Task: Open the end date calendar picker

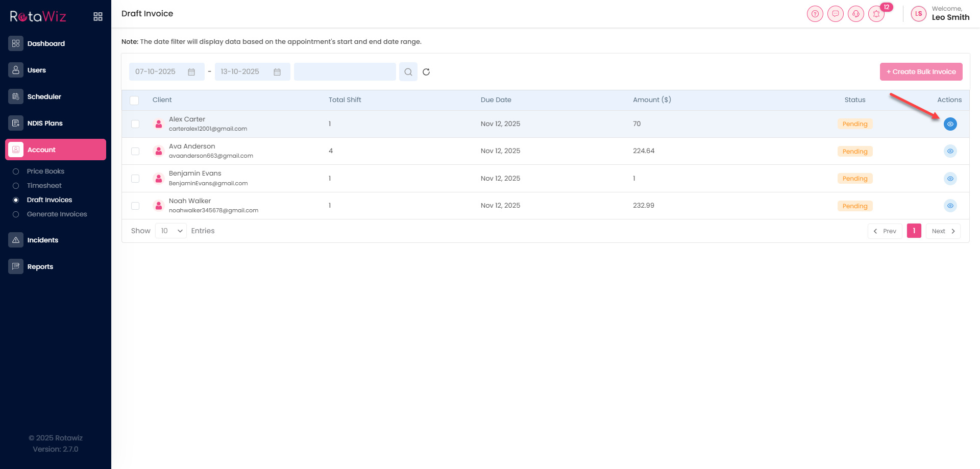Action: 277,72
